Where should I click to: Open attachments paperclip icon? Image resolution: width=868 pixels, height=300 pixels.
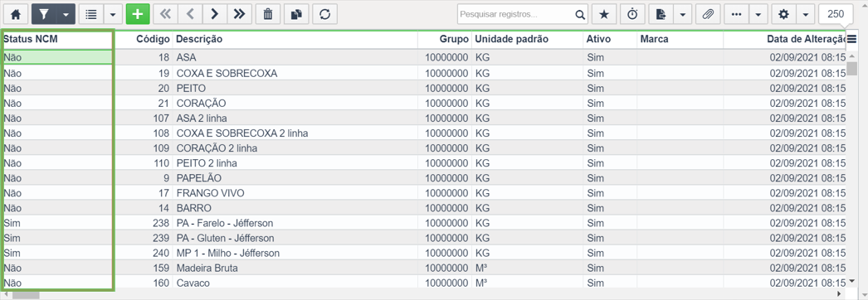coord(708,14)
